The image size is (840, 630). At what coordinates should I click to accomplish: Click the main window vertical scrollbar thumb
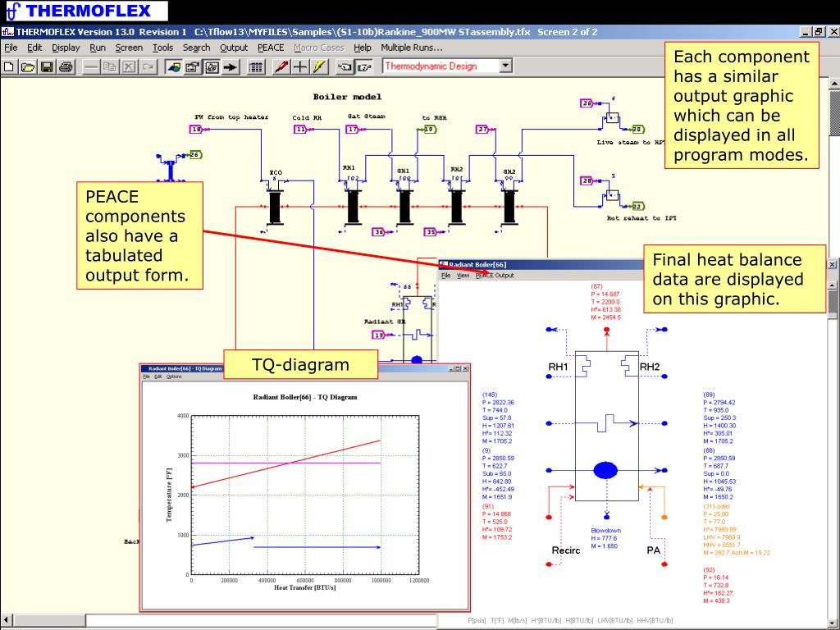834,112
